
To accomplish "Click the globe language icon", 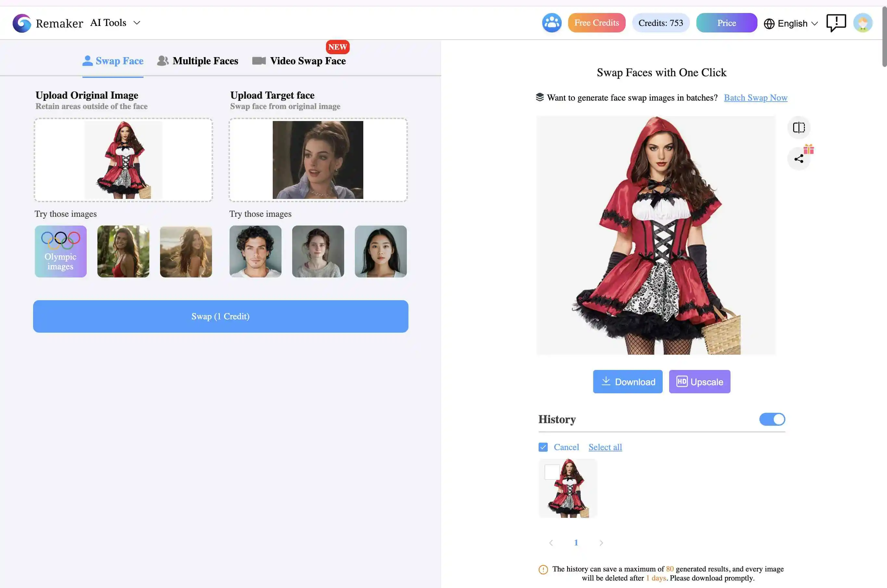I will pyautogui.click(x=769, y=24).
